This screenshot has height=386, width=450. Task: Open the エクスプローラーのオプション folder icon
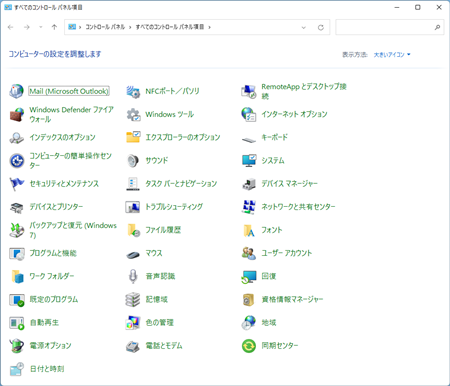tap(133, 137)
